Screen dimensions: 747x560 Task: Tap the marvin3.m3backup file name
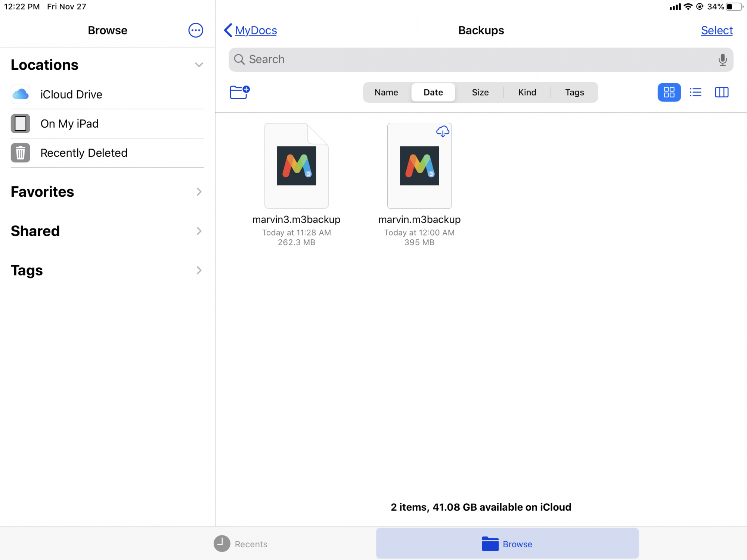[x=296, y=220]
